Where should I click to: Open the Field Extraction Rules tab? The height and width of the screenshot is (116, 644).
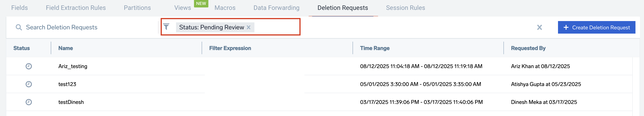pyautogui.click(x=76, y=8)
